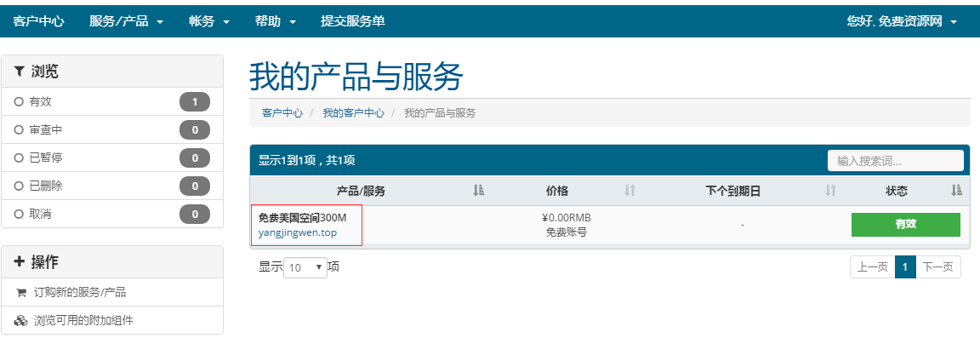Screen dimensions: 980x338
Task: Click the 显示1到1项，共1项 summary text
Action: (307, 160)
